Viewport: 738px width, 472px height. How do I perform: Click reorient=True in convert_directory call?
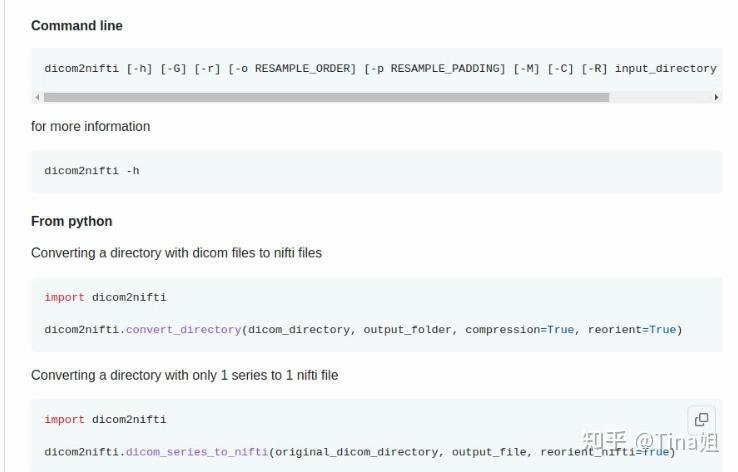pyautogui.click(x=631, y=329)
